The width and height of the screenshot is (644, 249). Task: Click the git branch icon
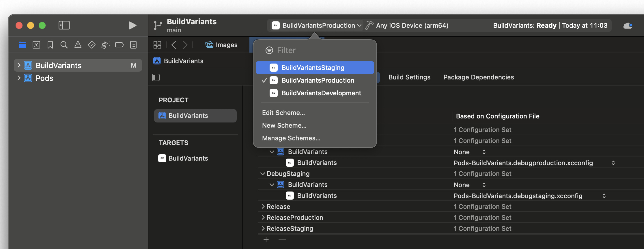pos(158,26)
